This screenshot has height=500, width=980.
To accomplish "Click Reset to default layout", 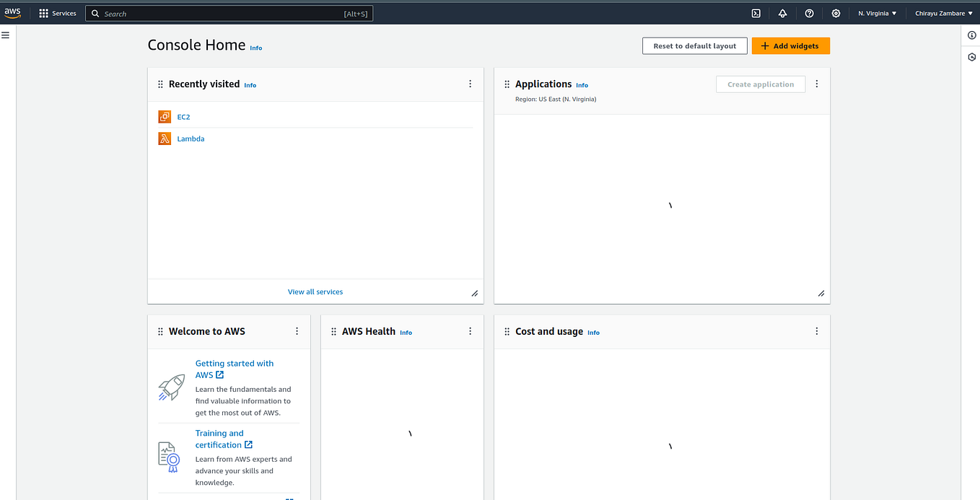I will (x=694, y=45).
